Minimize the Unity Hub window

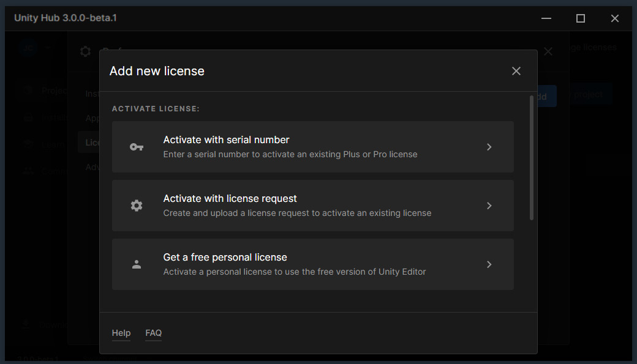[546, 18]
